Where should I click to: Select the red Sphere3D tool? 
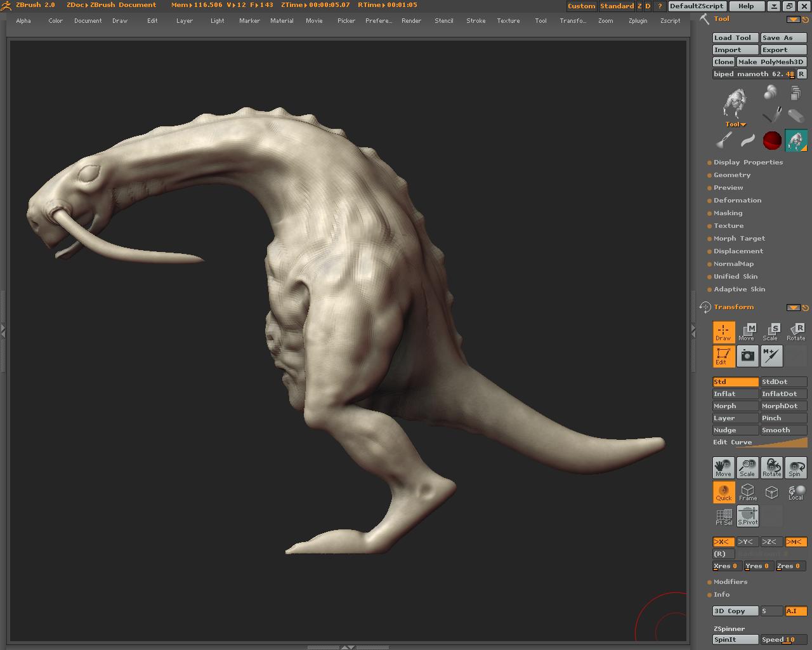point(772,140)
